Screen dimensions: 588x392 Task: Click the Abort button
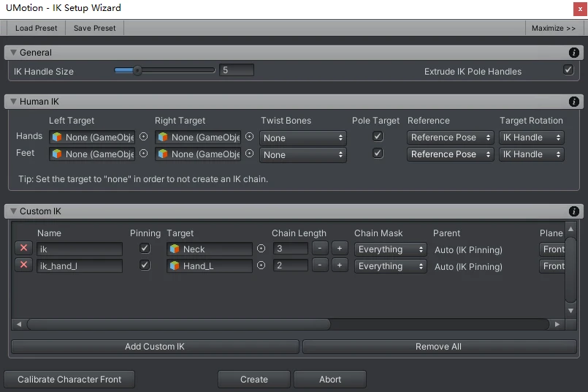coord(330,380)
